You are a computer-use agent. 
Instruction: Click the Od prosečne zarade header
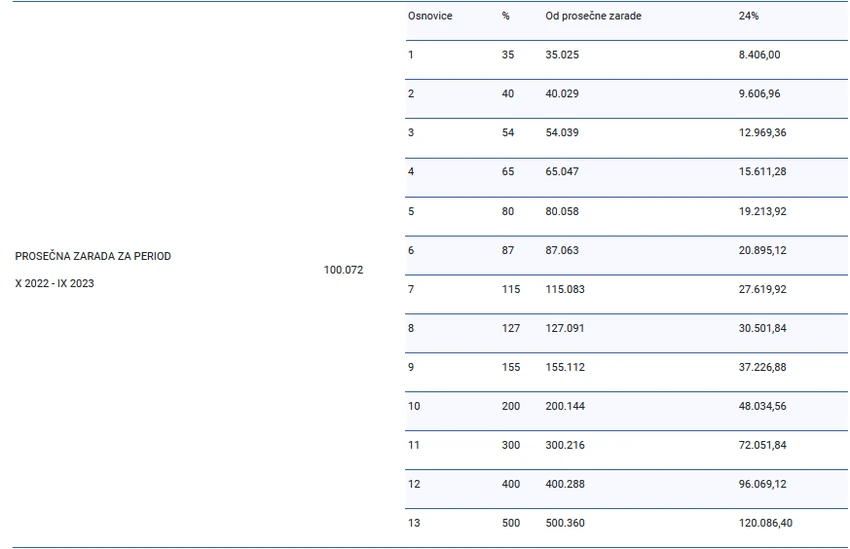tap(593, 16)
